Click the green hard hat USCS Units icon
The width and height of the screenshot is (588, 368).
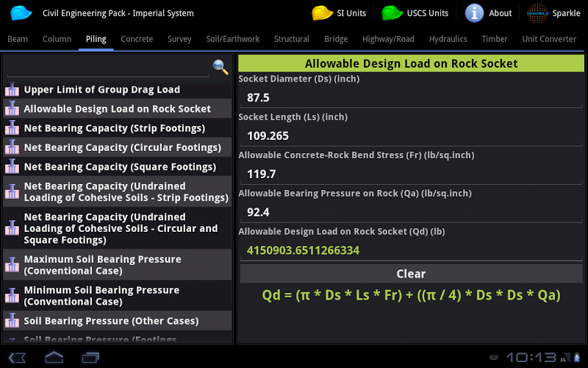(392, 13)
